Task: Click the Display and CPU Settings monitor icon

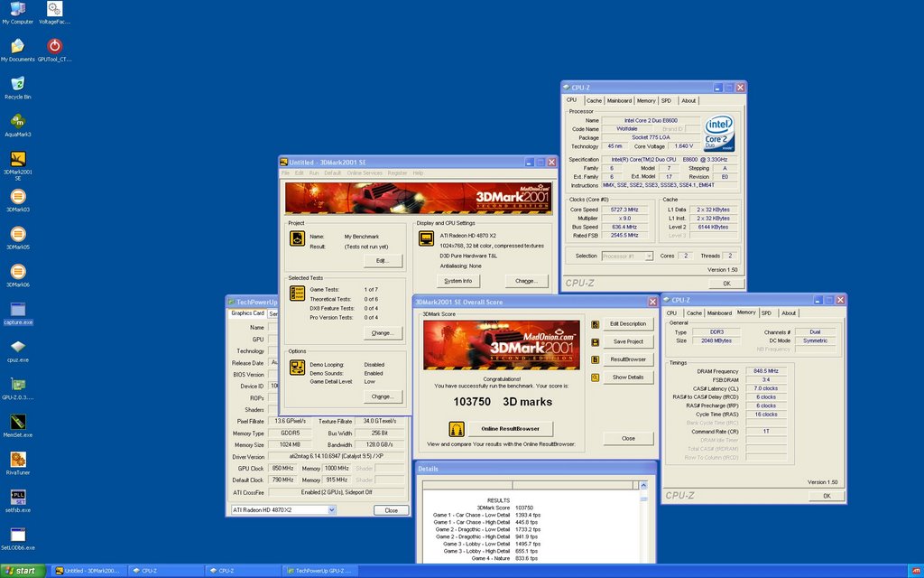Action: 426,238
